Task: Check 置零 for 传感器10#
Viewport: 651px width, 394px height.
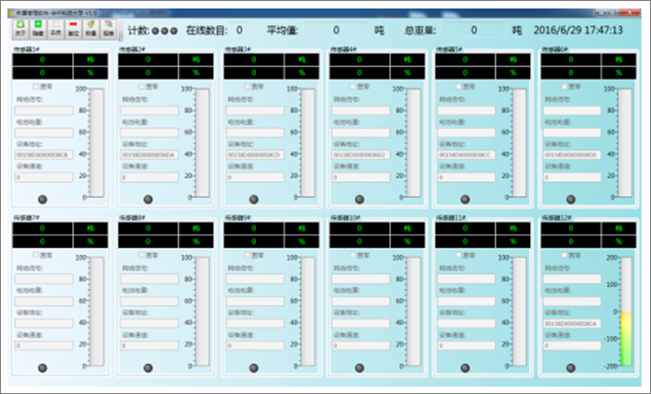Action: tap(353, 255)
